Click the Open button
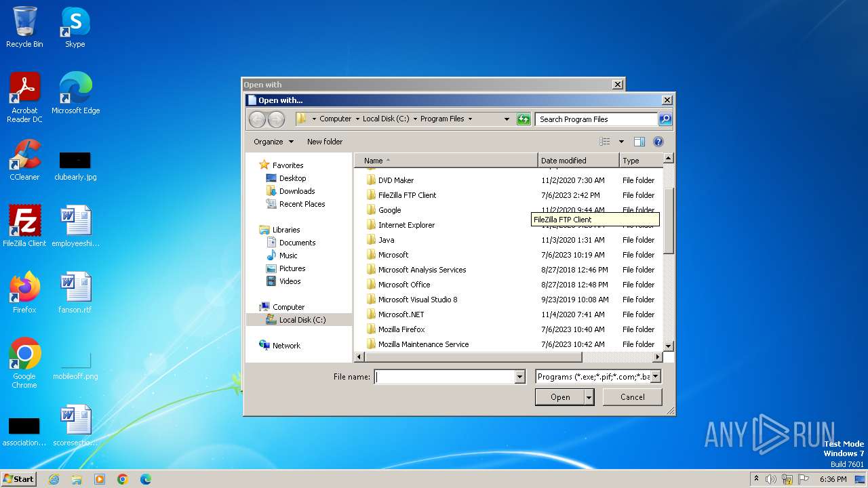868x488 pixels. pos(560,397)
